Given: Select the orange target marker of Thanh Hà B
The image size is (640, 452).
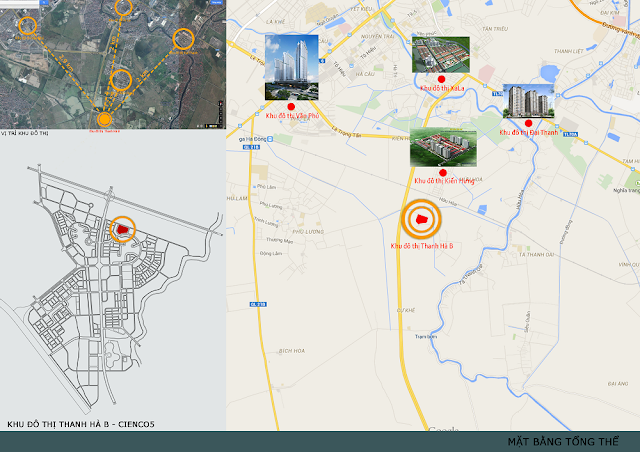Looking at the screenshot, I should click(x=421, y=219).
